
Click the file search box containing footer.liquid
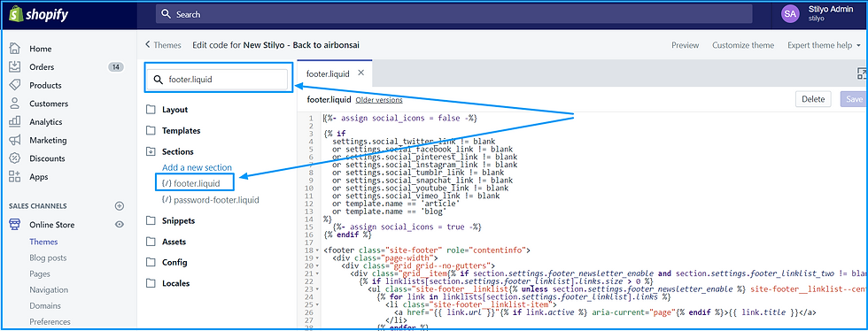point(217,80)
